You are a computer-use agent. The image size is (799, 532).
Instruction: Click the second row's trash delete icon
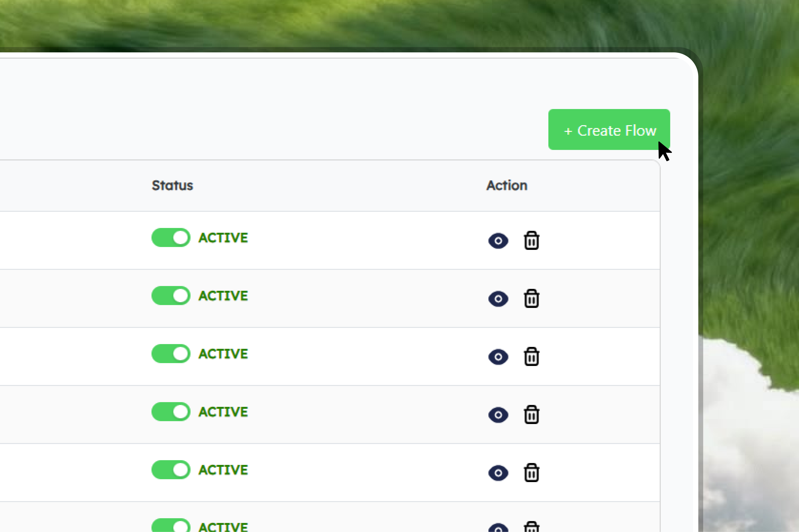531,299
